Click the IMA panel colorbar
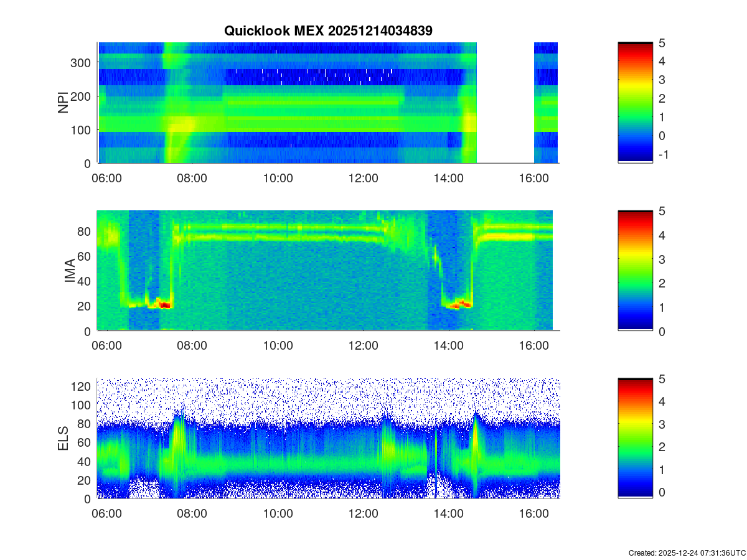The image size is (747, 560). point(635,271)
